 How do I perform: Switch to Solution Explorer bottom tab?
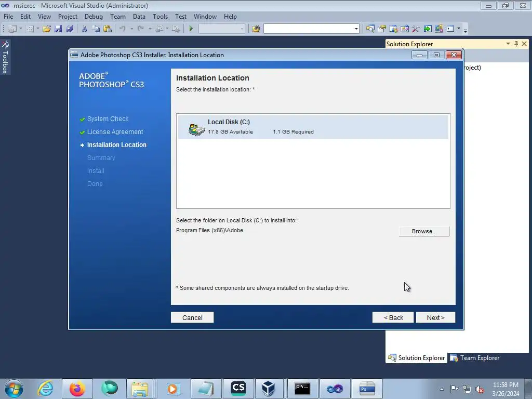416,358
